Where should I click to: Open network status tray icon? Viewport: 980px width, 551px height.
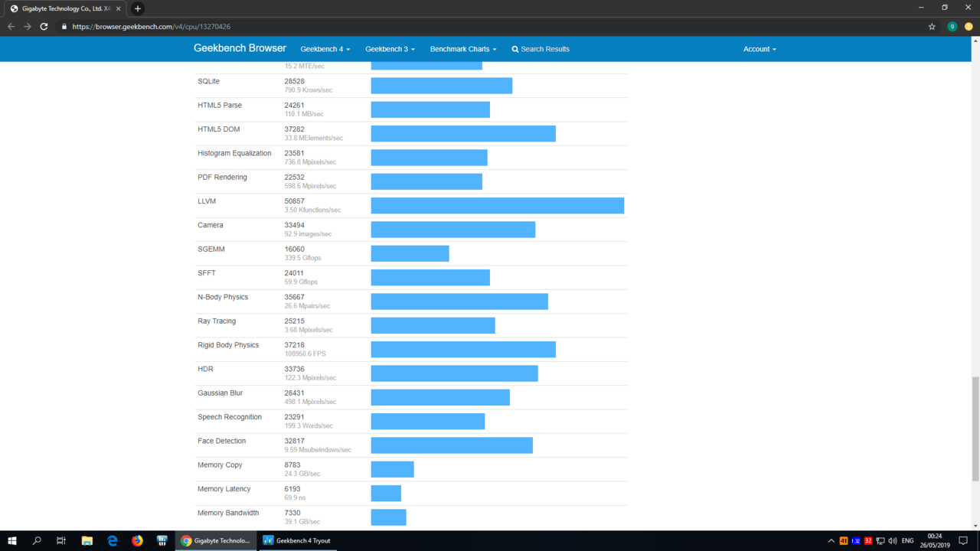coord(880,541)
